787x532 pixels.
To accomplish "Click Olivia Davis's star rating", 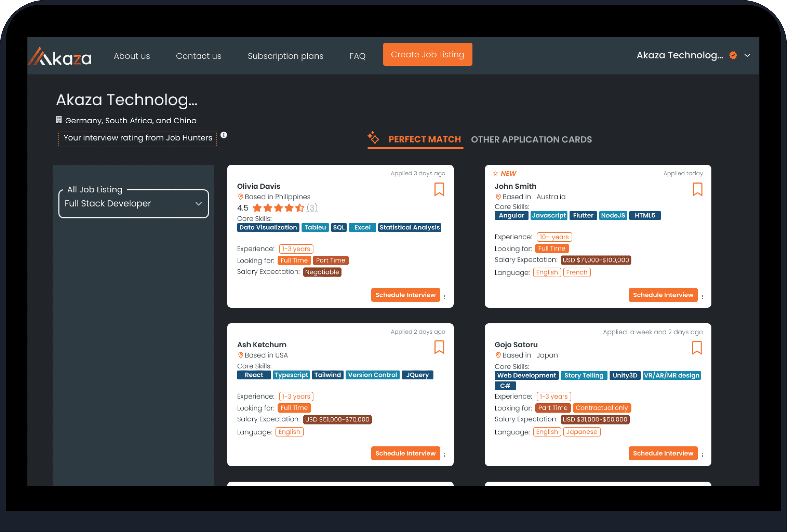I will click(278, 208).
